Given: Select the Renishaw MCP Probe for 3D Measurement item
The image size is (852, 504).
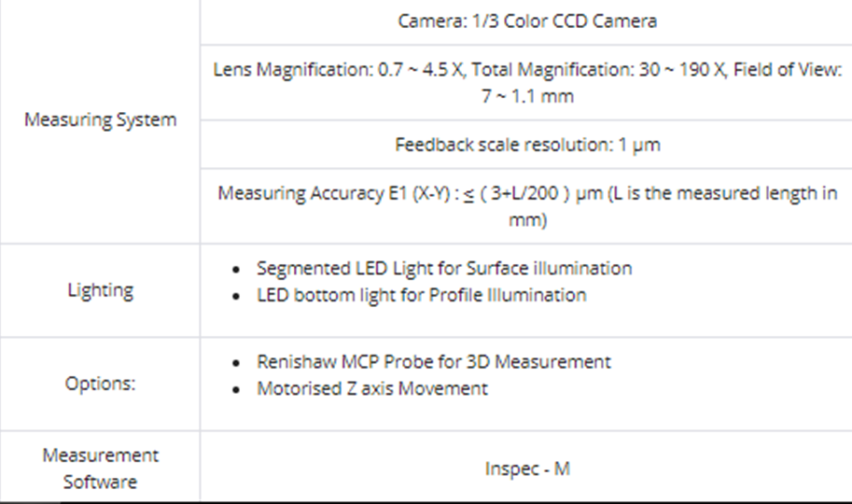Looking at the screenshot, I should pos(434,362).
